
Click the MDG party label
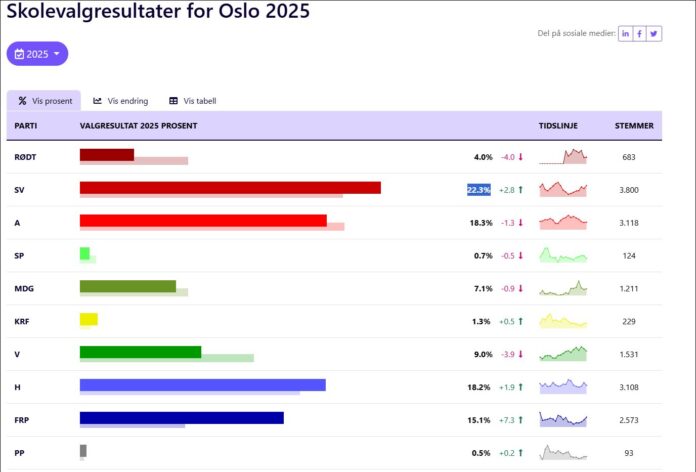pyautogui.click(x=24, y=288)
